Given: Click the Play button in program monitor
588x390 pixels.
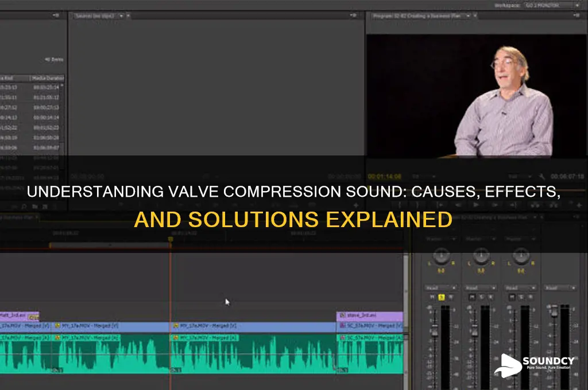Looking at the screenshot, I should click(x=476, y=205).
